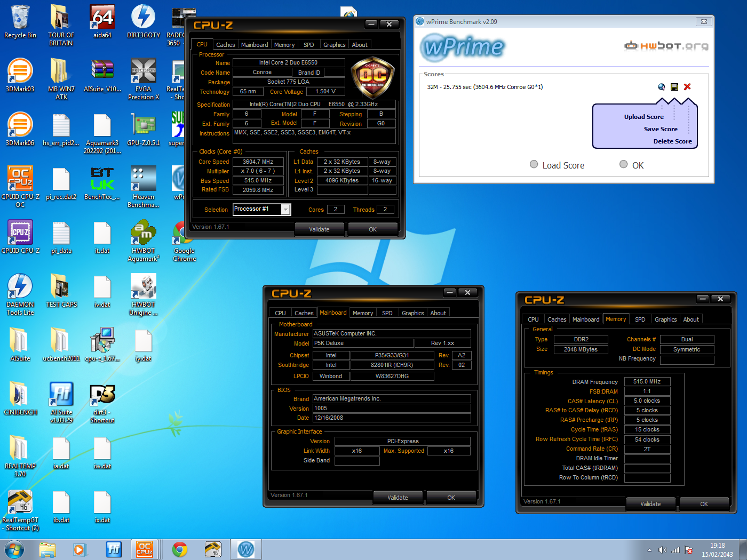Image resolution: width=747 pixels, height=560 pixels.
Task: Launch the Google Chrome desktop shortcut
Action: 184,241
